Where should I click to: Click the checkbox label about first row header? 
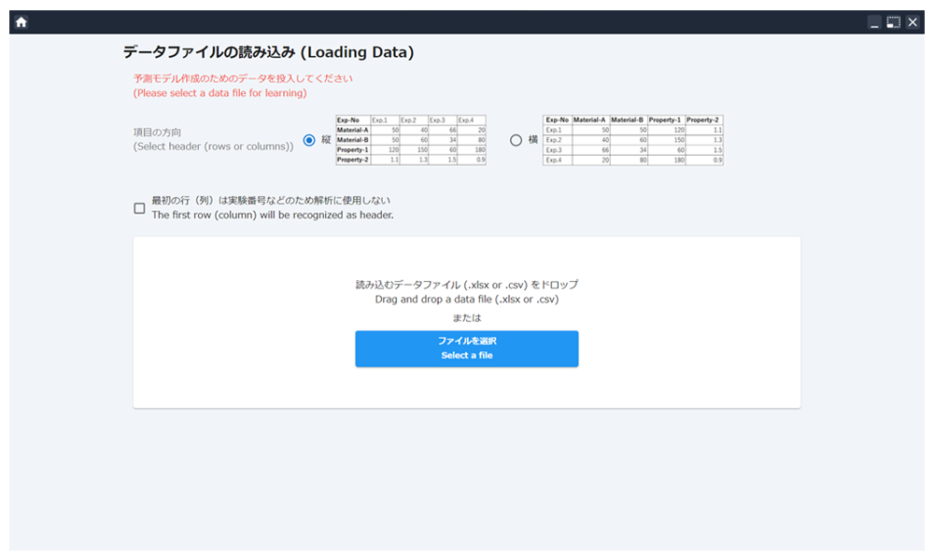(272, 207)
